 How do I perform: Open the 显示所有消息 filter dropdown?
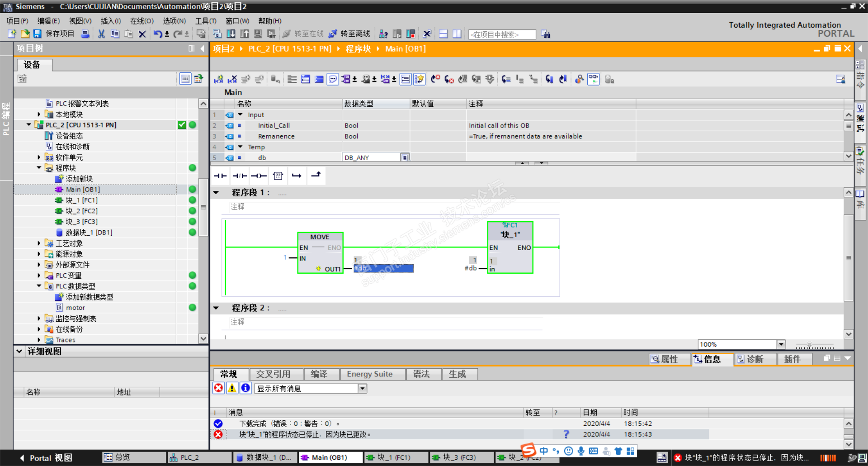(x=362, y=388)
